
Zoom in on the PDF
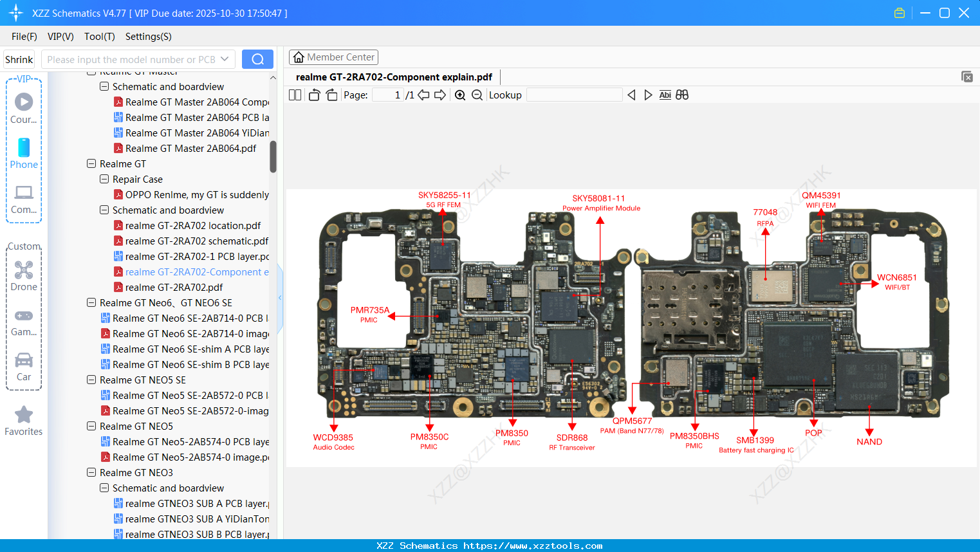460,95
